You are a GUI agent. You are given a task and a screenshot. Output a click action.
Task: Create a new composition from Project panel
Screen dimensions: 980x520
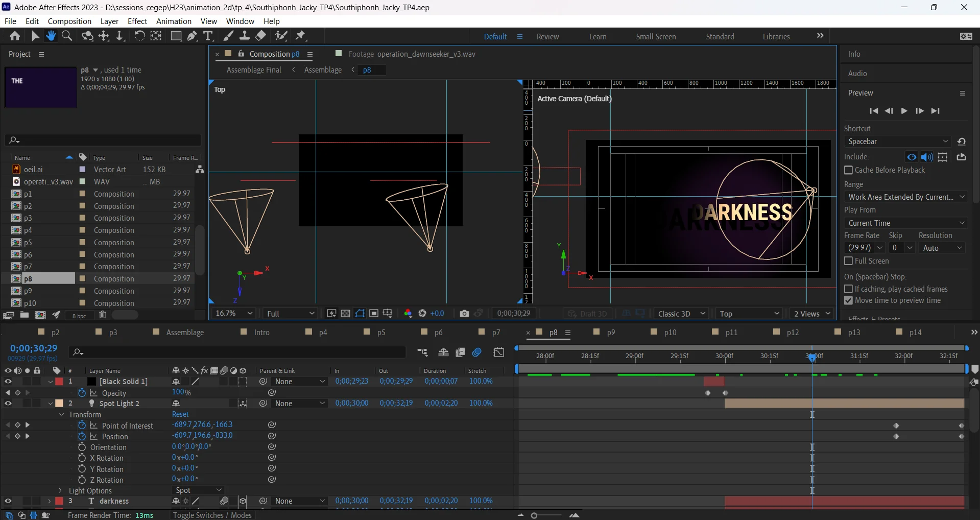click(x=40, y=315)
